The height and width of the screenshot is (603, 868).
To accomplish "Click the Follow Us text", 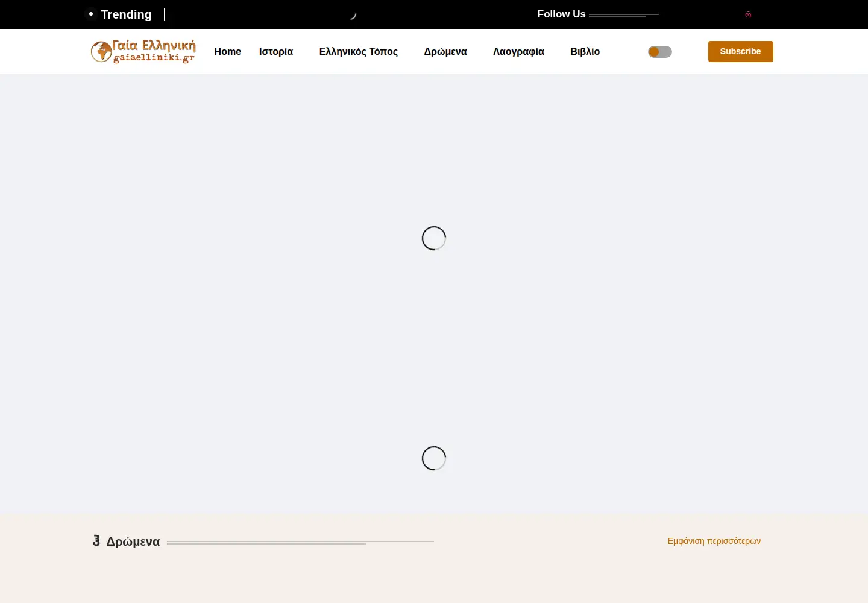I will click(561, 14).
